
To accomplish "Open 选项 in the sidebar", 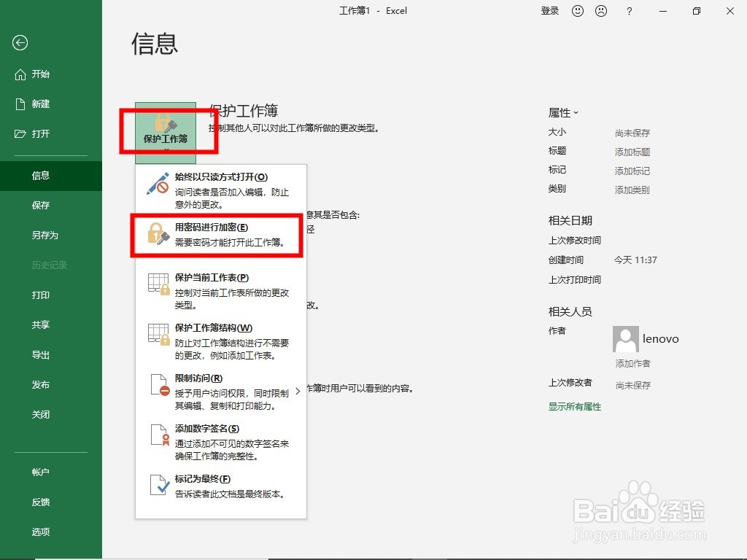I will click(51, 532).
